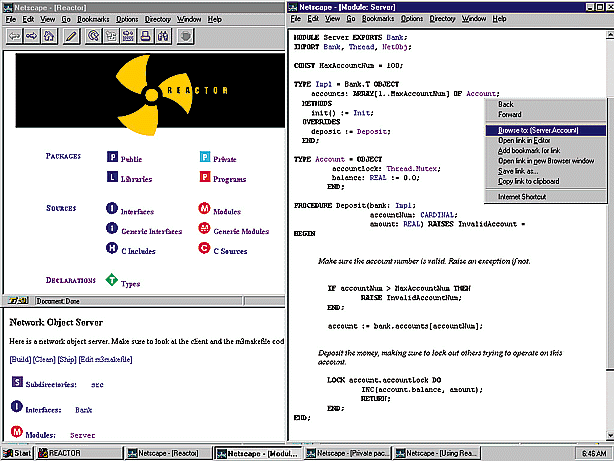Image resolution: width=614 pixels, height=461 pixels.
Task: Click the Back arrow toolbar icon in Reactor window
Action: point(14,36)
